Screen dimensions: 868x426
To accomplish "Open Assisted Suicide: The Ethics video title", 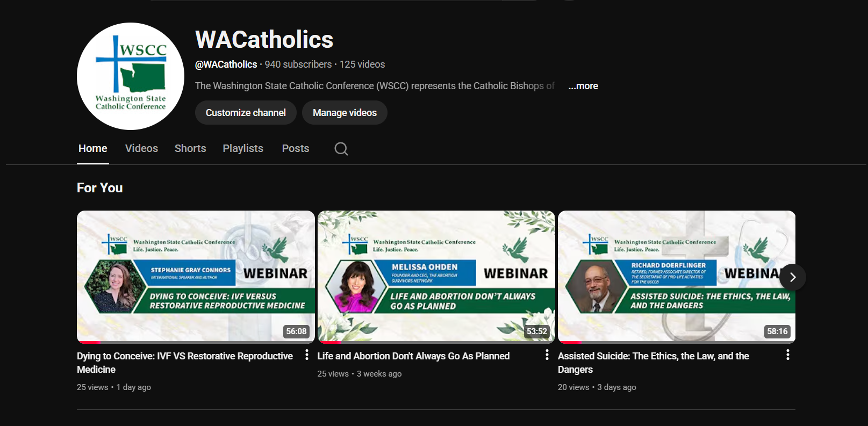I will (x=654, y=363).
